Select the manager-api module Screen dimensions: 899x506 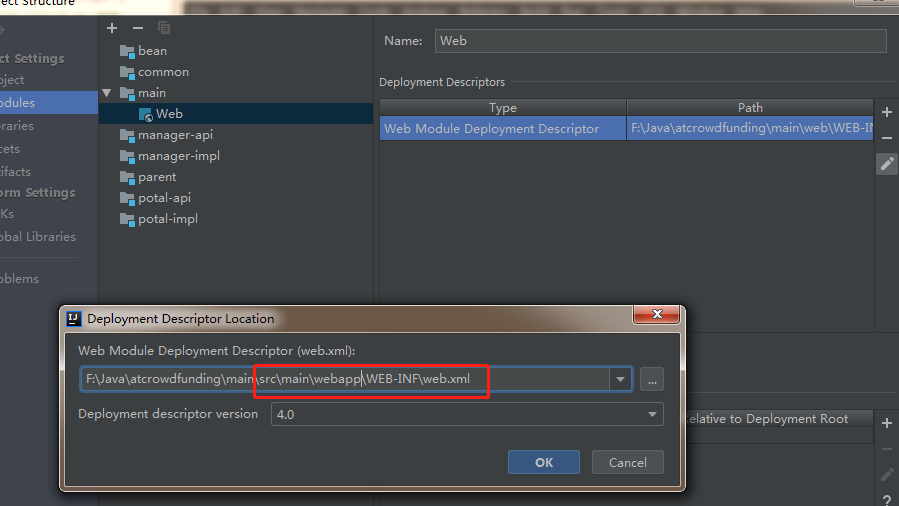tap(175, 135)
